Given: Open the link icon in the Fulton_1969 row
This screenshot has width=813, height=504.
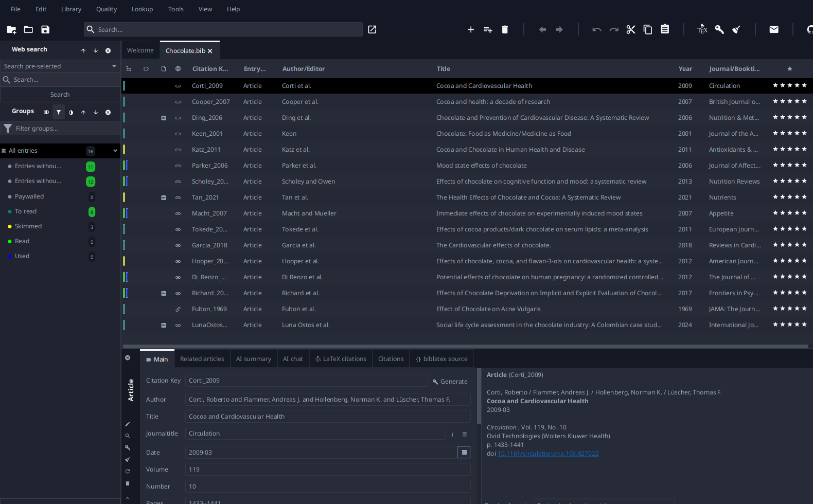Looking at the screenshot, I should click(x=178, y=309).
